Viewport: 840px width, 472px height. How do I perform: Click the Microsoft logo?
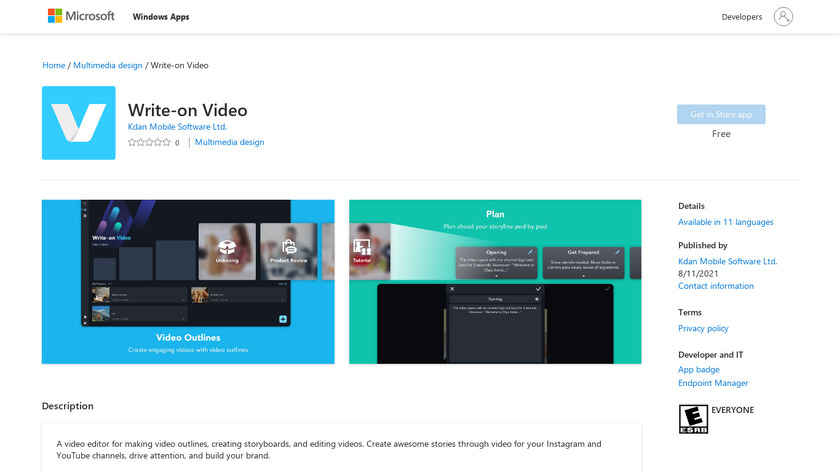click(x=81, y=16)
